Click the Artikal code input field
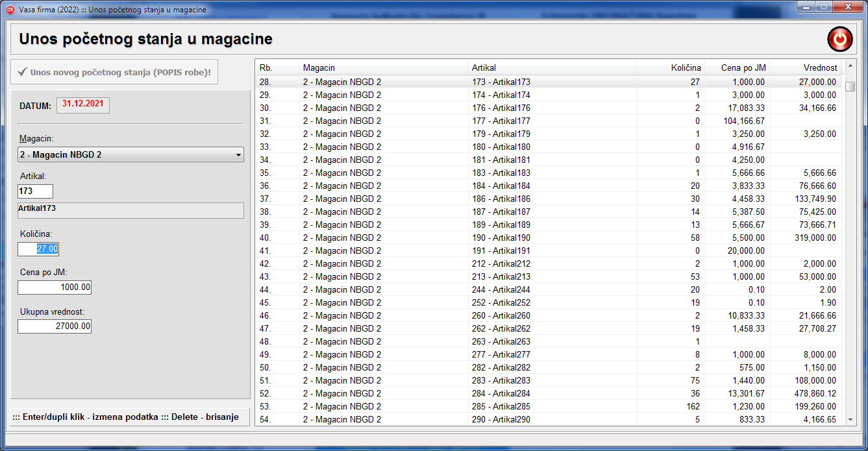Viewport: 868px width, 451px height. (x=35, y=191)
